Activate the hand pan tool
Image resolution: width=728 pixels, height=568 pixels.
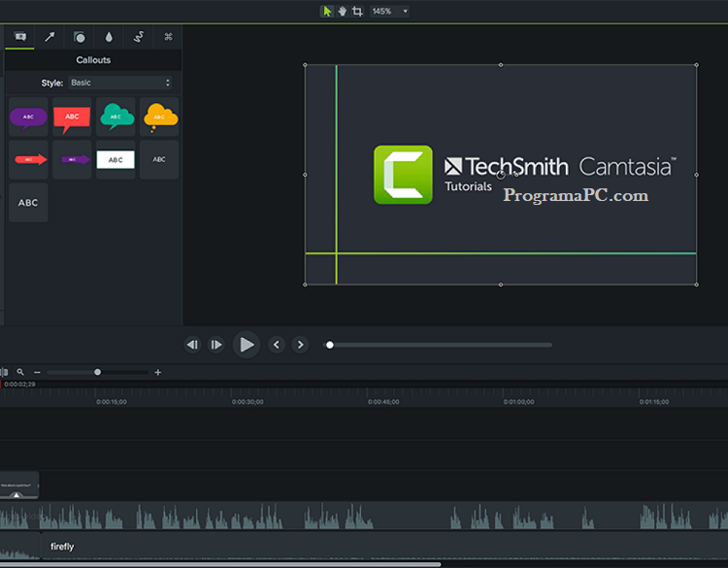[342, 11]
